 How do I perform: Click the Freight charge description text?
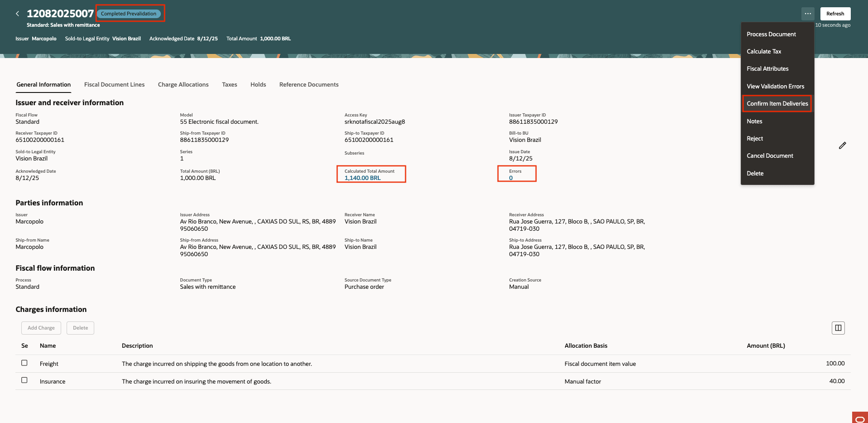pyautogui.click(x=217, y=364)
